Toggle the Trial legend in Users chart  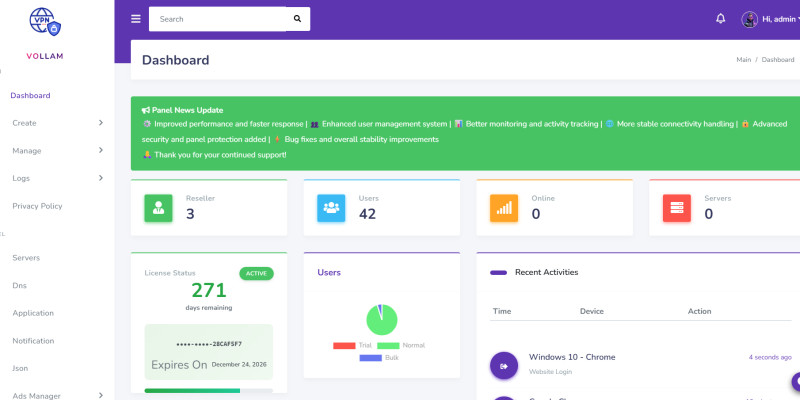353,345
